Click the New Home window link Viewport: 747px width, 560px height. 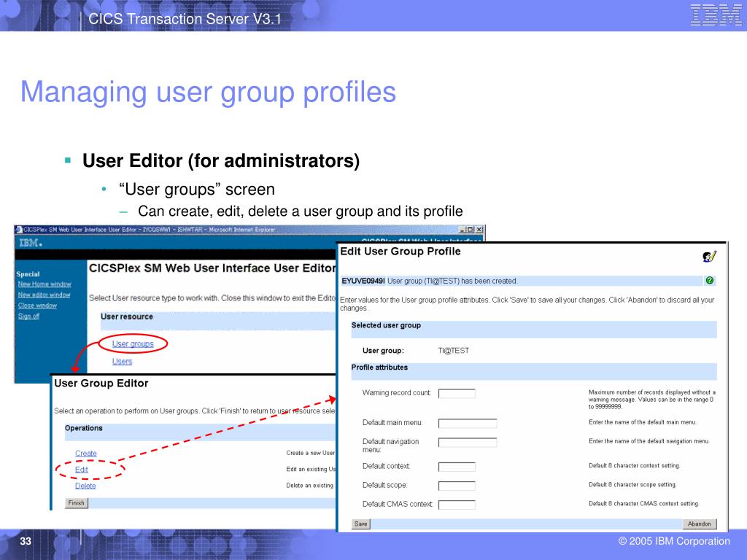click(44, 284)
